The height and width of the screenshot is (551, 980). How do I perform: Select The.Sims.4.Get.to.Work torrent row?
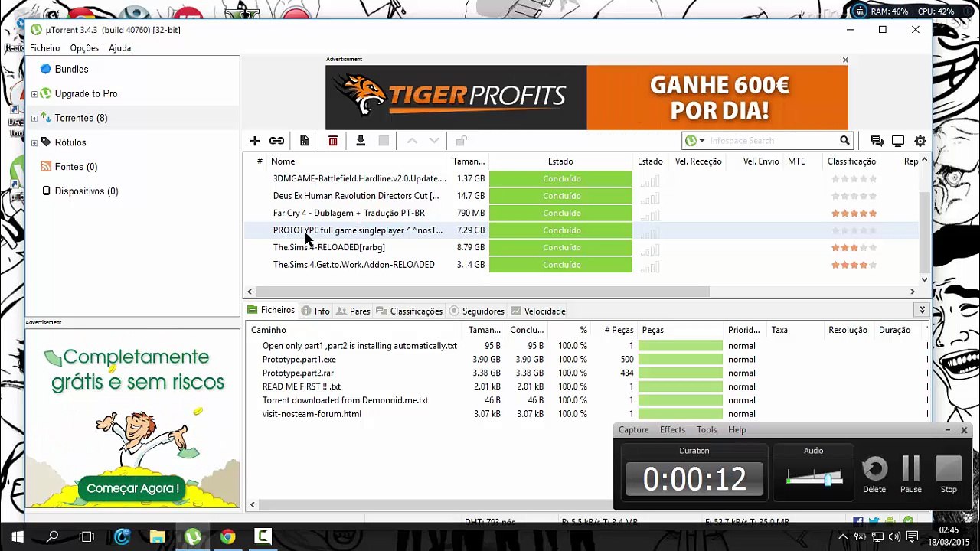(x=582, y=265)
